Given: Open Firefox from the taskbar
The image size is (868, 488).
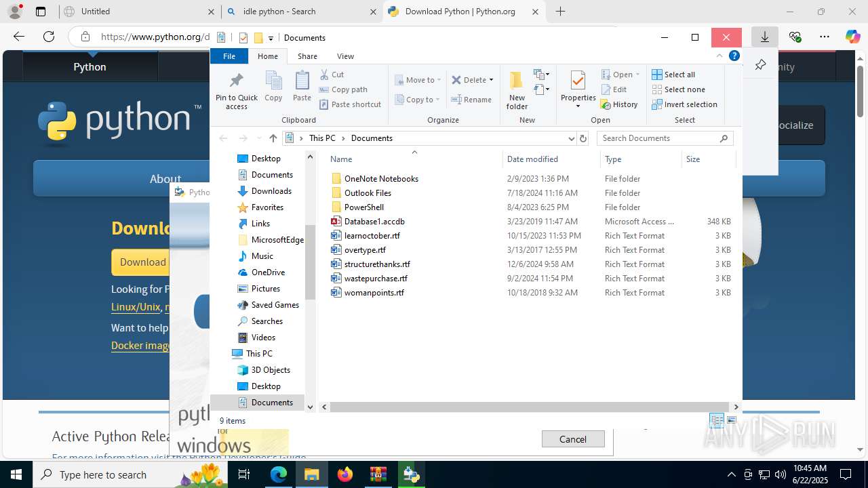Looking at the screenshot, I should point(345,474).
